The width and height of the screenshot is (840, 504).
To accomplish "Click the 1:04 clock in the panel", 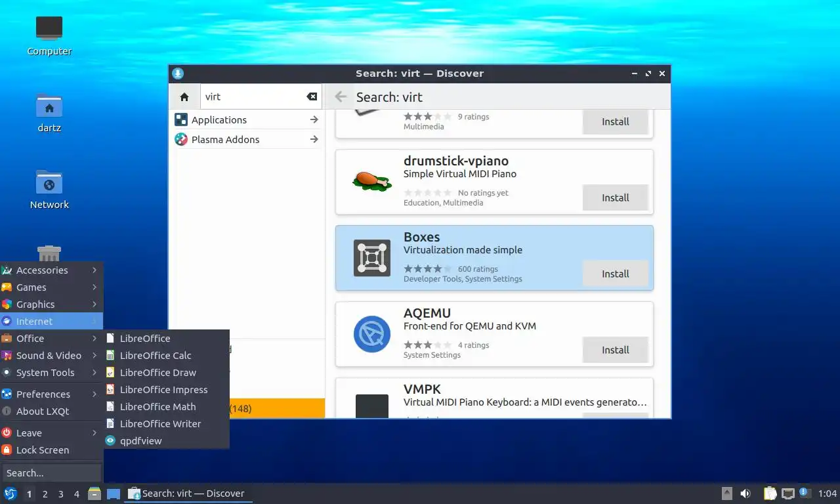I will click(x=828, y=493).
